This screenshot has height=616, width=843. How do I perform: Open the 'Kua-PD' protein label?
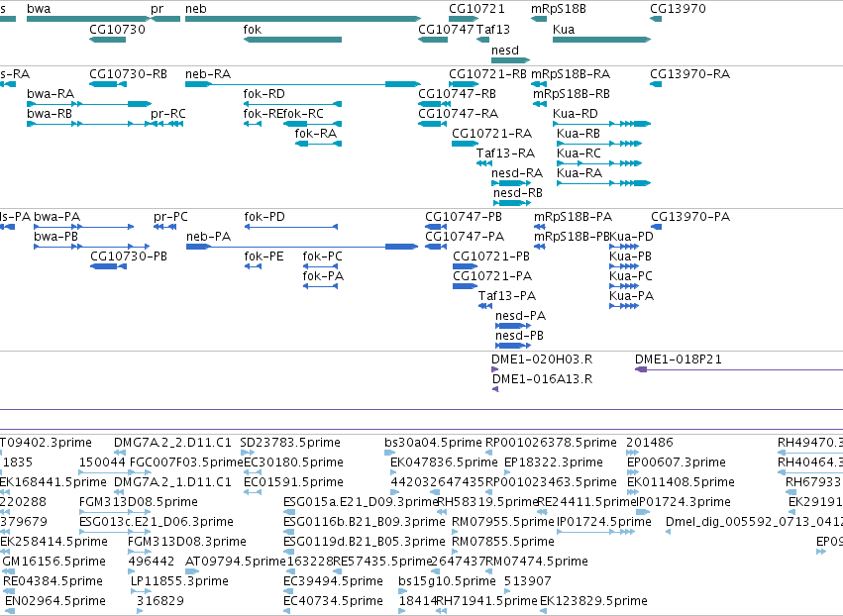(632, 237)
